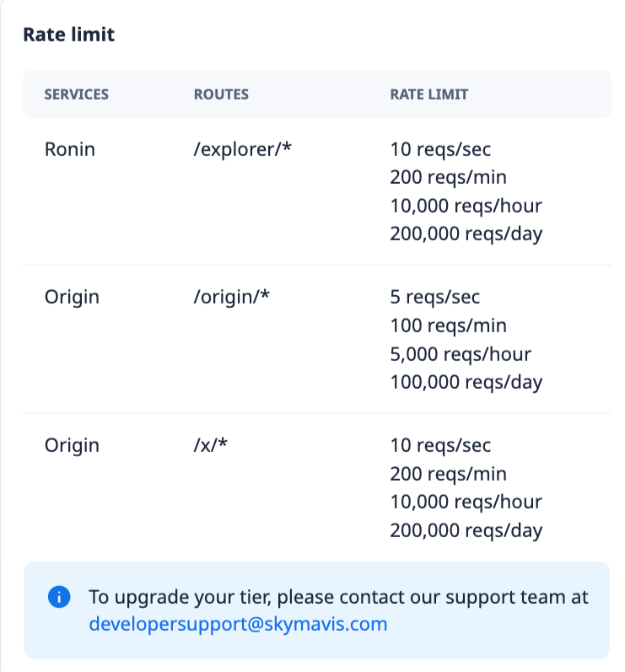The height and width of the screenshot is (672, 625).
Task: Select the RATE LIMIT column header
Action: click(x=429, y=94)
